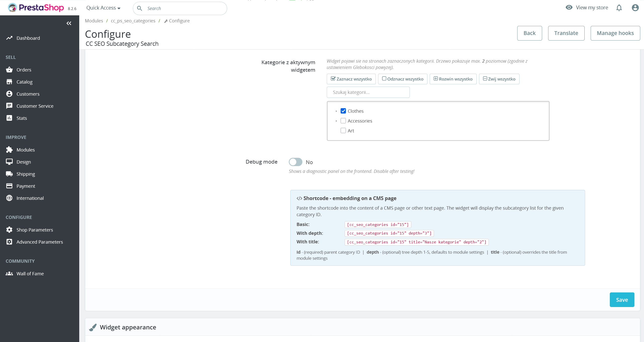Click the search magnifier icon
The height and width of the screenshot is (342, 644).
tap(140, 8)
